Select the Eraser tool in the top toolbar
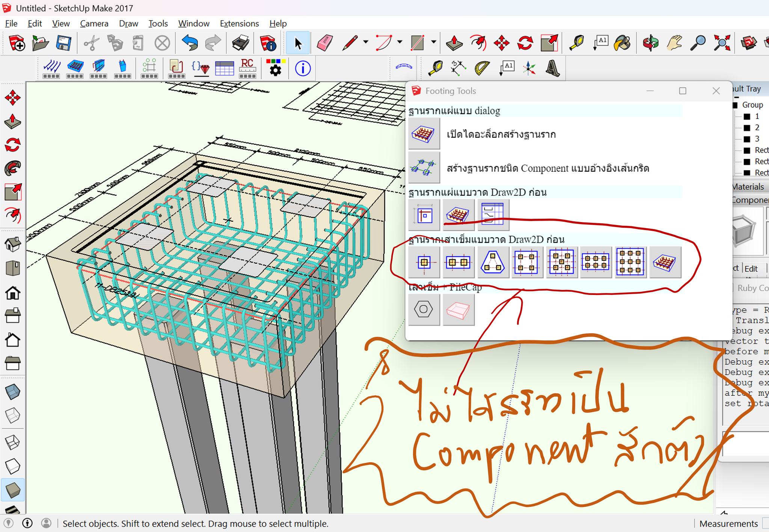Screen dimensions: 769x532 (325, 43)
